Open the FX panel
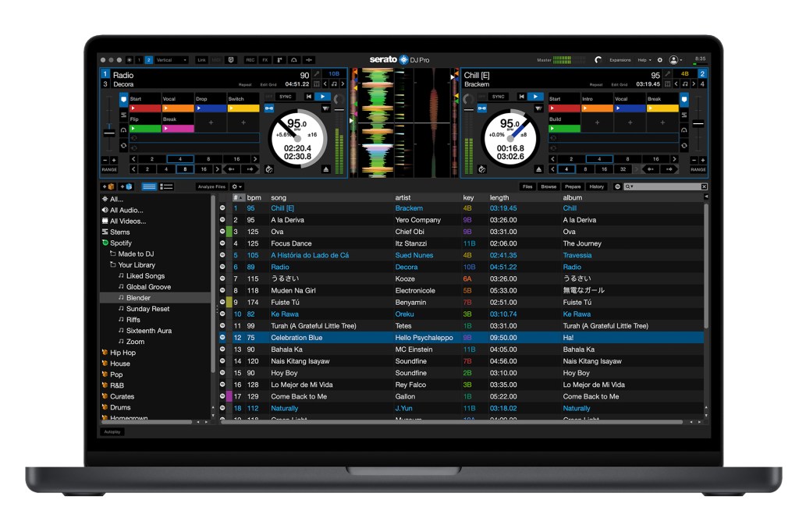Image resolution: width=799 pixels, height=532 pixels. click(x=265, y=60)
